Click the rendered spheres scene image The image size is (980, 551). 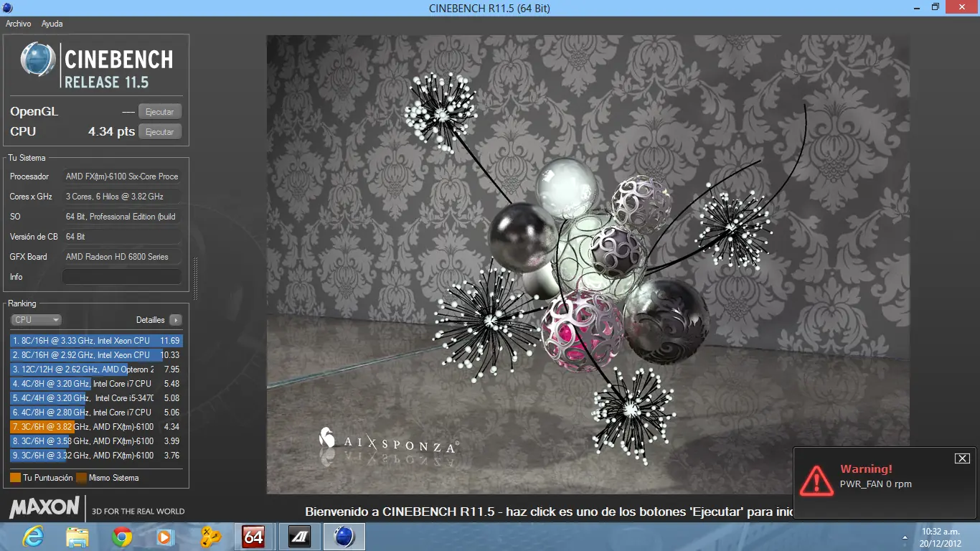click(588, 265)
